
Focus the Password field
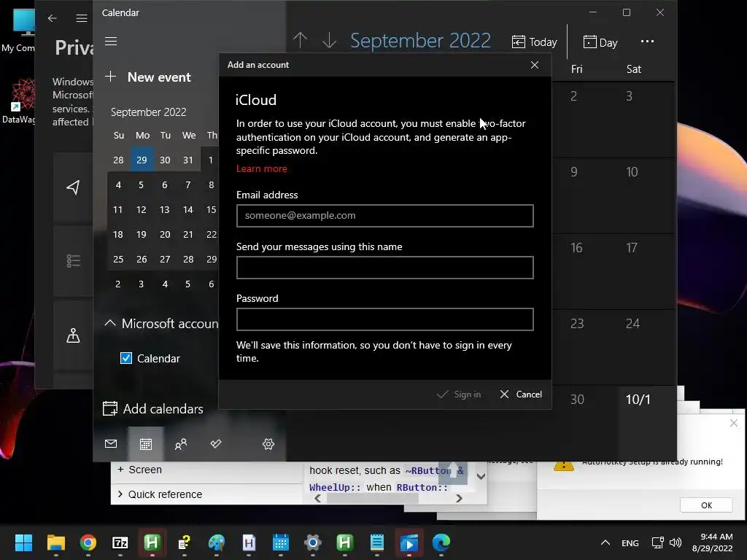coord(385,319)
